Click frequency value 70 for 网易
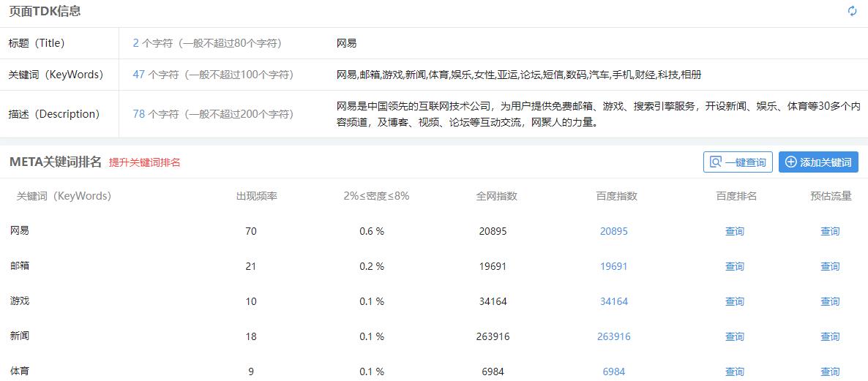 (251, 231)
